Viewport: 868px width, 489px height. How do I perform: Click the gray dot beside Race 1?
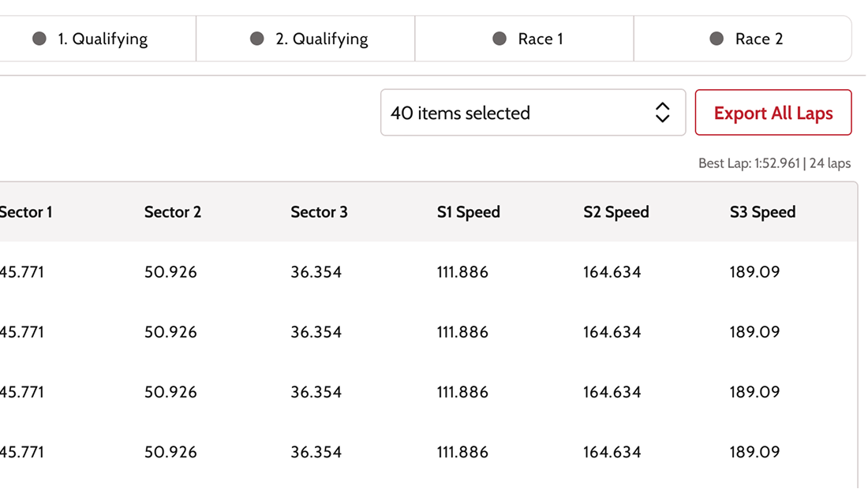(x=499, y=39)
